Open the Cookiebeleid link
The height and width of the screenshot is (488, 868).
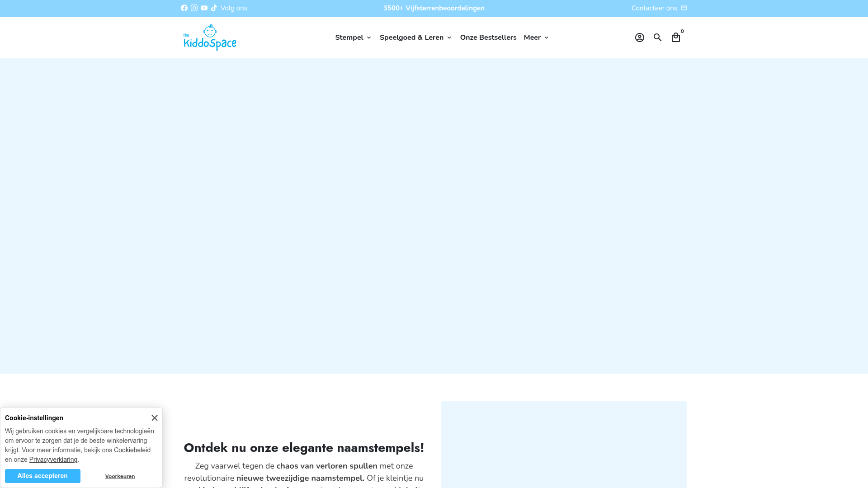tap(132, 450)
